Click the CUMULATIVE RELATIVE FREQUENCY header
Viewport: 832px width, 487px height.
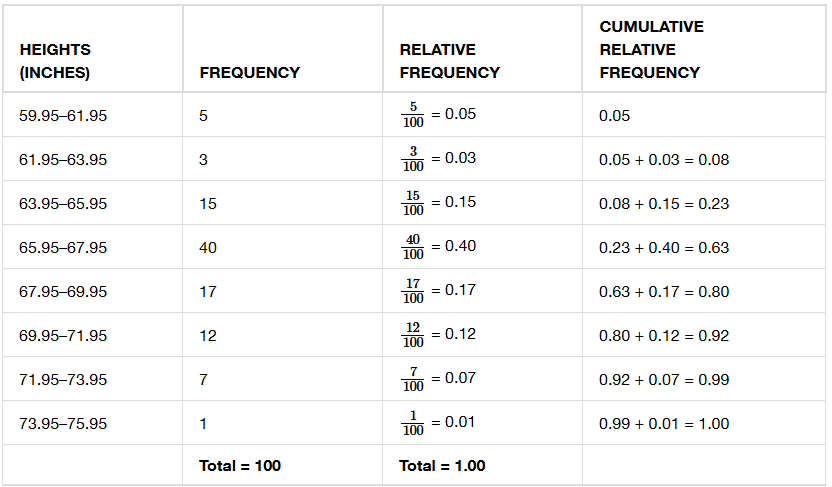pos(651,50)
